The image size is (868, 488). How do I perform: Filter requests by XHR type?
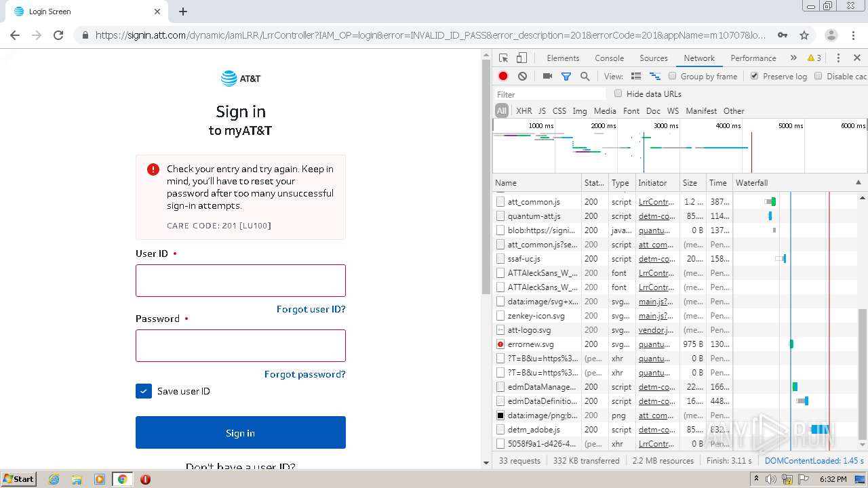524,111
